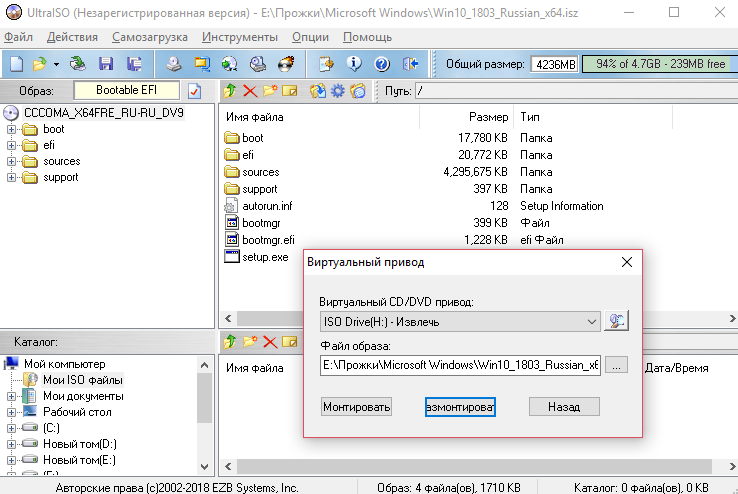Viewport: 738px width, 494px height.
Task: Close the Виртуальный привод dialog
Action: [x=626, y=262]
